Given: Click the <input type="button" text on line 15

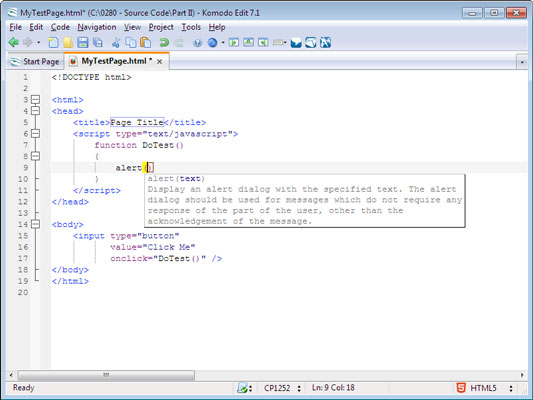Looking at the screenshot, I should click(x=126, y=236).
